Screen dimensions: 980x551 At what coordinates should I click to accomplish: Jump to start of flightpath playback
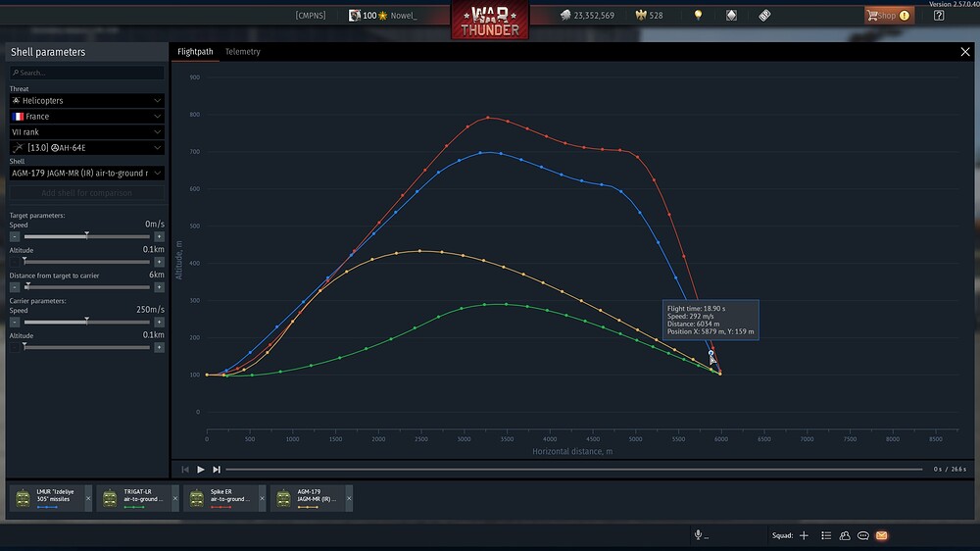[x=185, y=469]
